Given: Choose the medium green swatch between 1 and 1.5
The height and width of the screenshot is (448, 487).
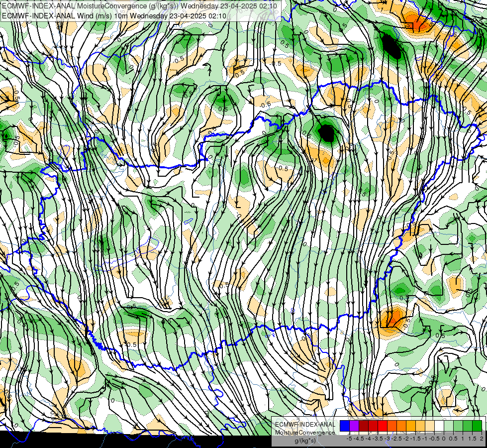Looking at the screenshot, I should tap(468, 426).
